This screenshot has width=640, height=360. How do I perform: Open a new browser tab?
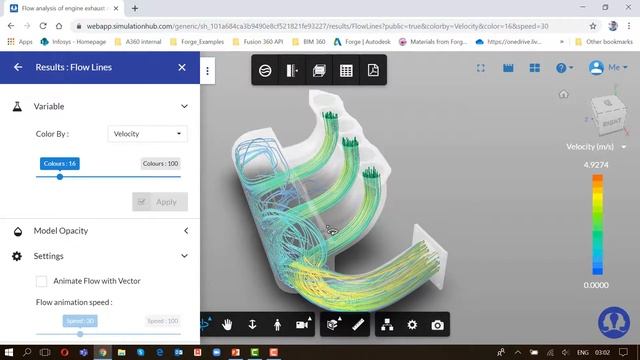tap(135, 8)
